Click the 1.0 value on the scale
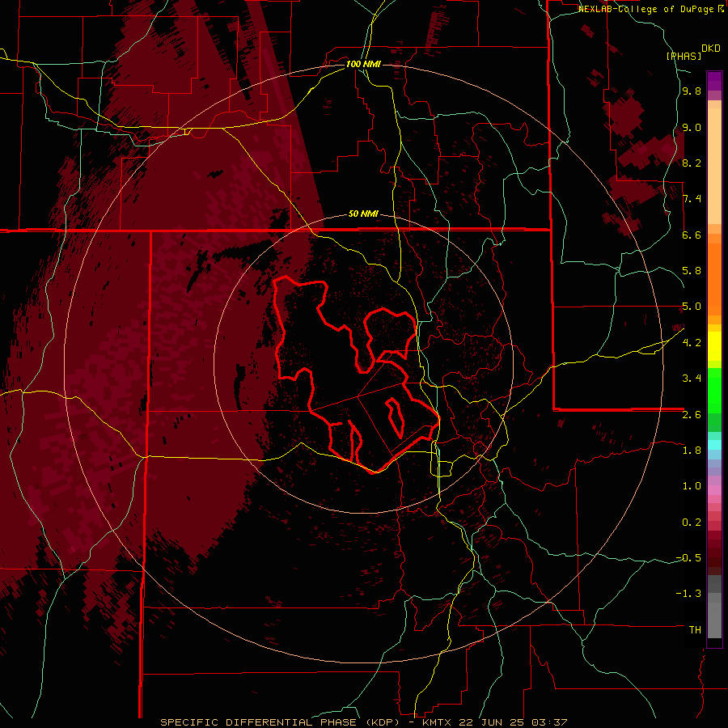Screen dimensions: 728x728 692,486
